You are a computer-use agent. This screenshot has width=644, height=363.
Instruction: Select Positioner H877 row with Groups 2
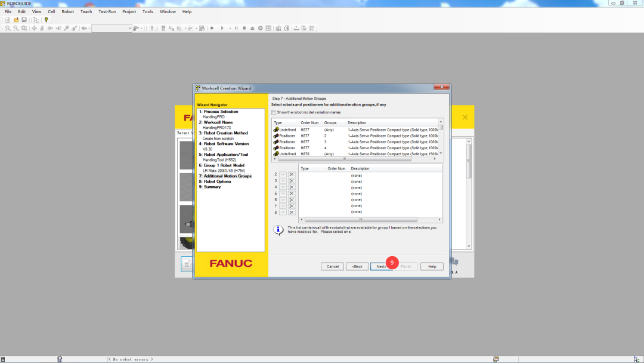(x=355, y=136)
